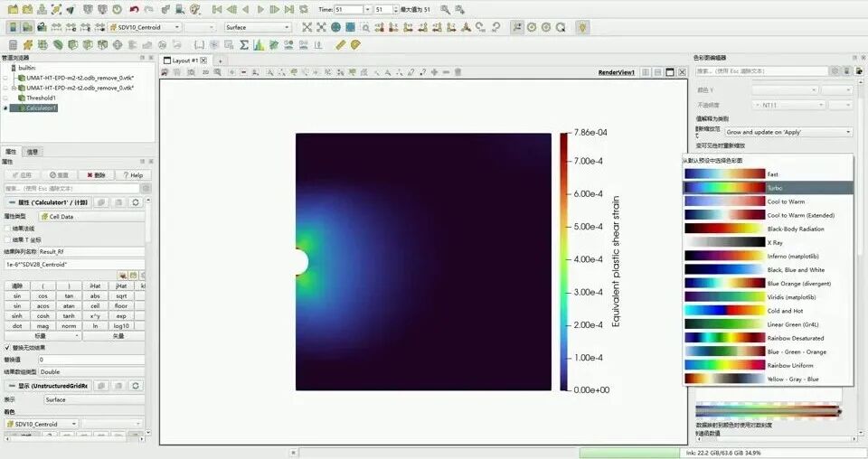Click the color palette settings icon
The height and width of the screenshot is (459, 868).
195,9
